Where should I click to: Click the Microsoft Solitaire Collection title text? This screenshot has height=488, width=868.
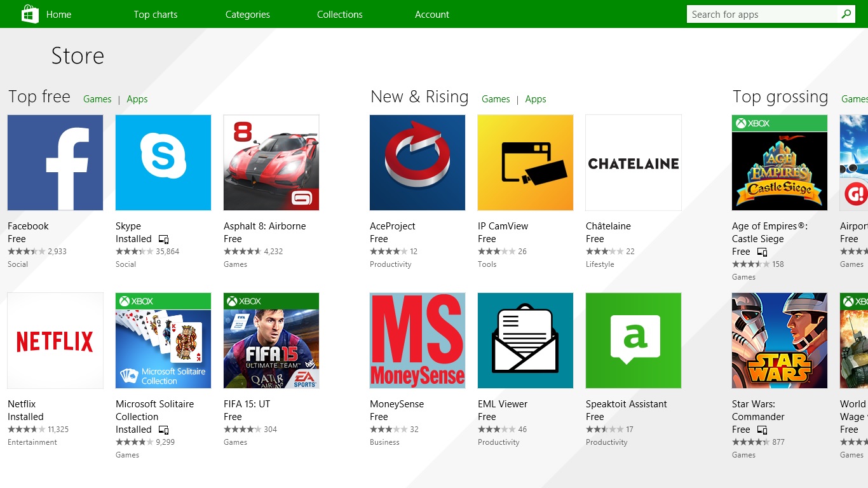click(155, 410)
